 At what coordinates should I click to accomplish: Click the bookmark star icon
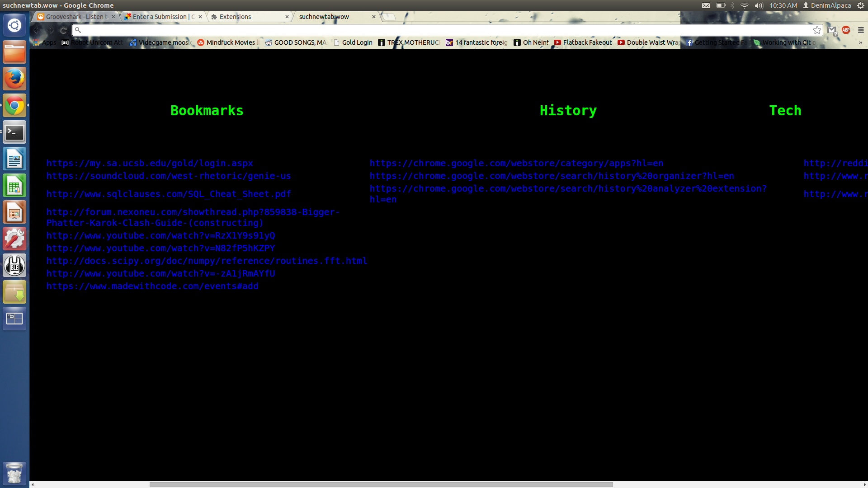(x=817, y=30)
